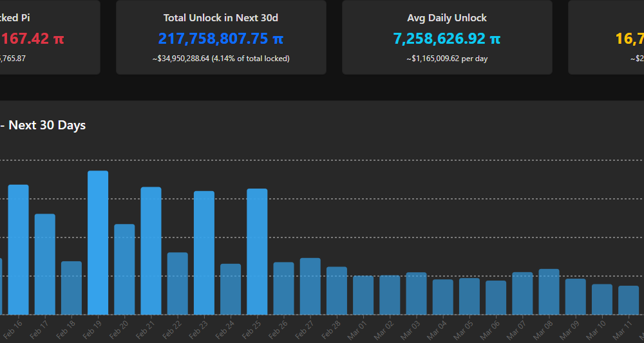Click the Feb 17 bar
Screen dimensions: 644x343
pos(44,264)
